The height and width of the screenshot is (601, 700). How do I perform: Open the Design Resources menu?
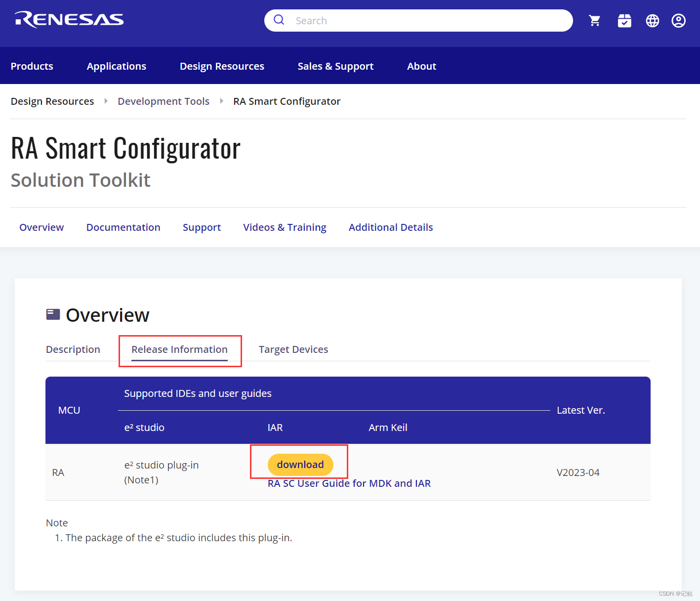tap(222, 66)
